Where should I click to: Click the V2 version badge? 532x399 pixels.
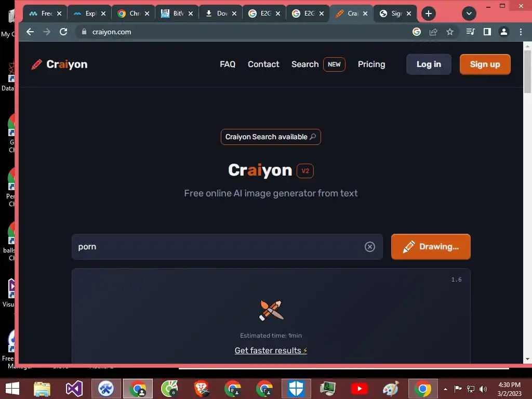click(x=305, y=170)
